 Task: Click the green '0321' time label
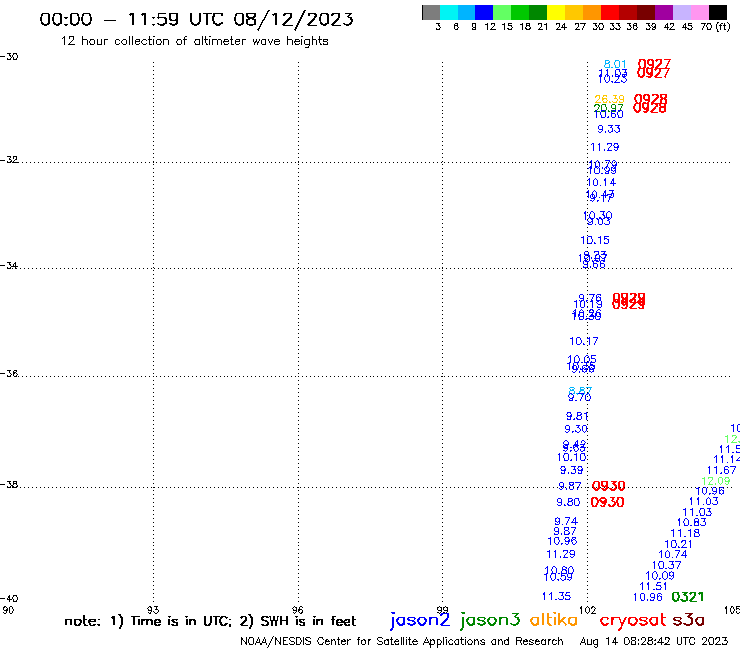coord(688,597)
